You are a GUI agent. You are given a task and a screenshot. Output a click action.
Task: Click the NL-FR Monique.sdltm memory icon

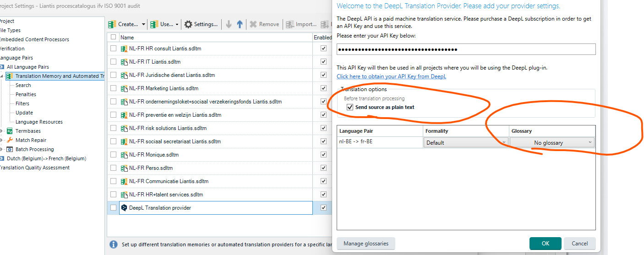[x=124, y=155]
